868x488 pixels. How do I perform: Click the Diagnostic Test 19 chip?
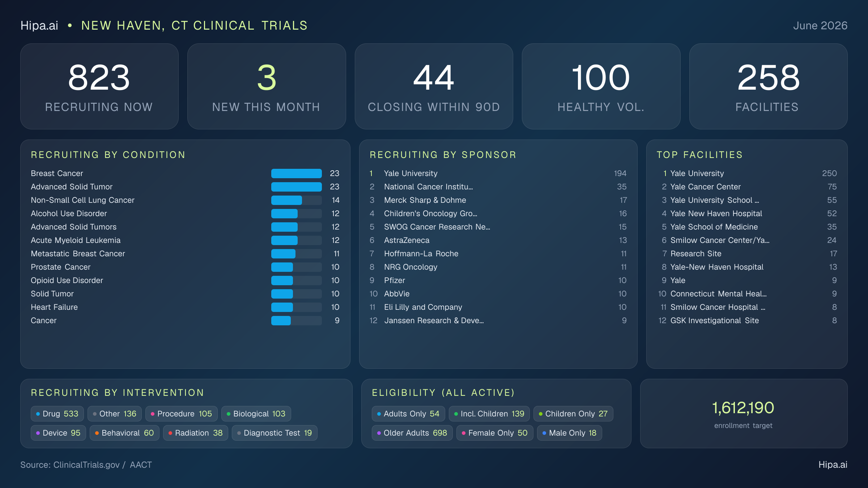tap(275, 433)
